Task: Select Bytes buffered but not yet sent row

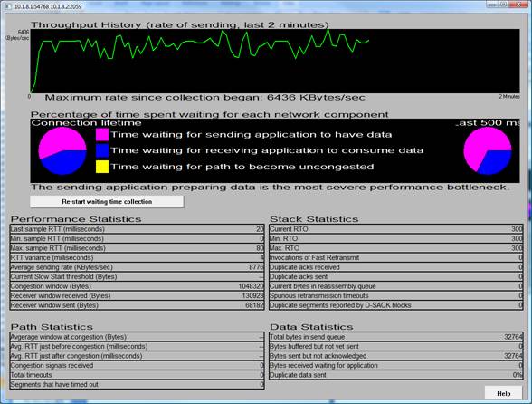Action: click(x=396, y=347)
